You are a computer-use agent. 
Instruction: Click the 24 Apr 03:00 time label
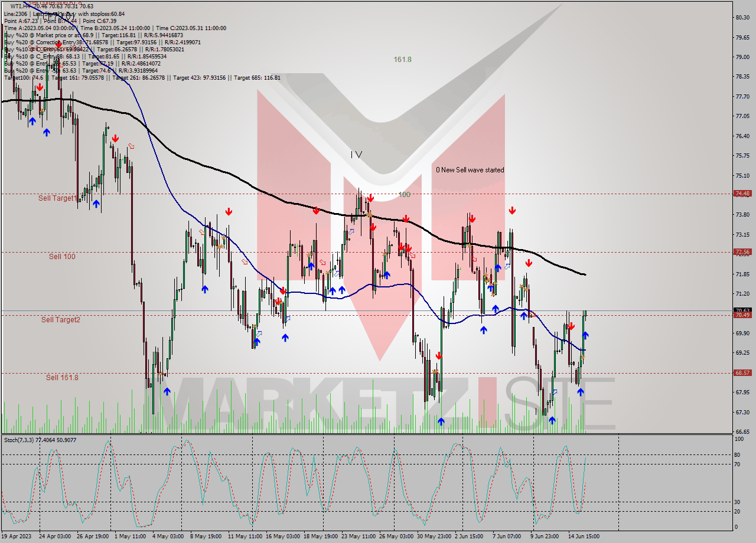(55, 537)
